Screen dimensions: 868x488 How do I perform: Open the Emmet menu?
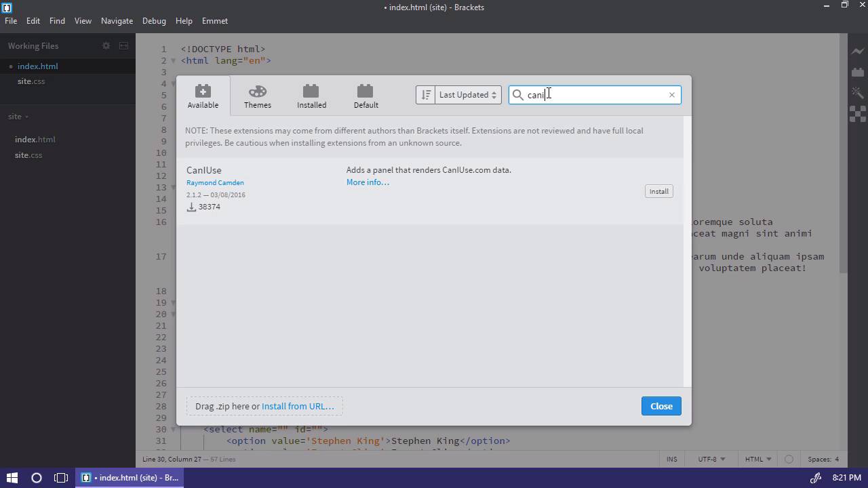(215, 21)
